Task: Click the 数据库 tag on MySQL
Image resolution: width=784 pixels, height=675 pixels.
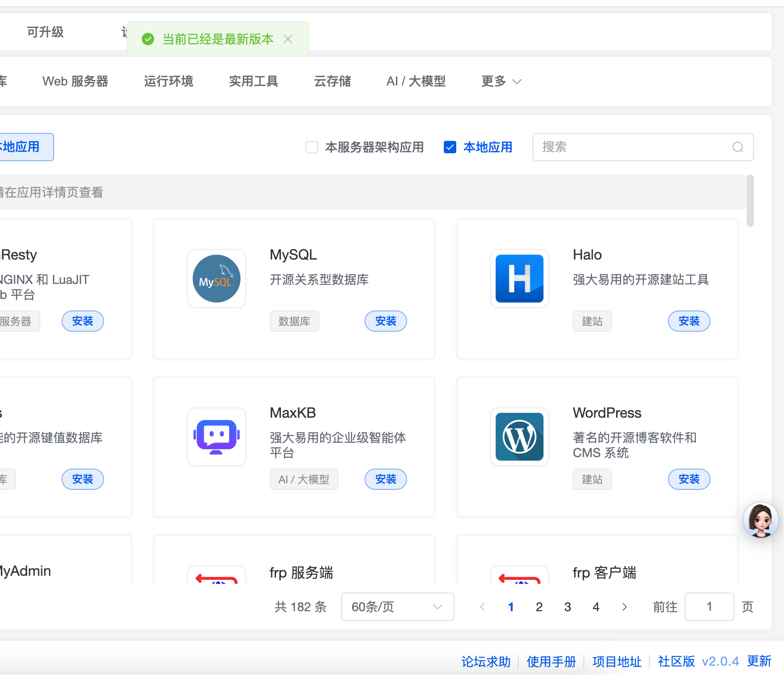Action: [x=295, y=321]
